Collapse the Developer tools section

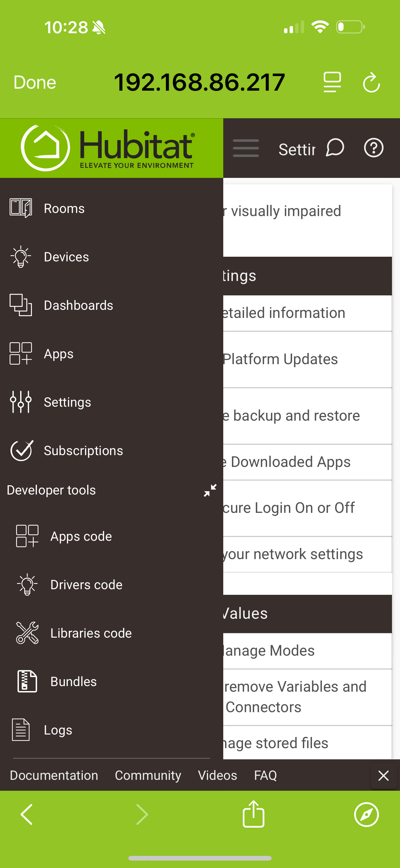coord(210,490)
